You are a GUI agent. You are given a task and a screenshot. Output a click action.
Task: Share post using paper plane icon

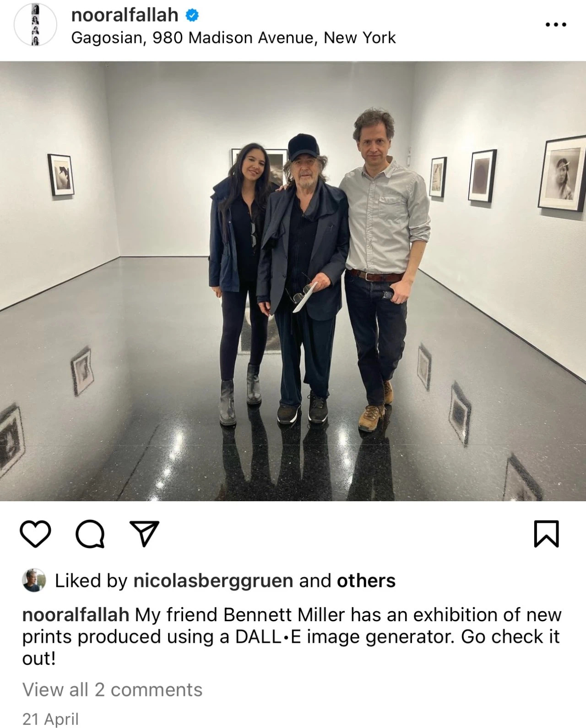click(145, 534)
